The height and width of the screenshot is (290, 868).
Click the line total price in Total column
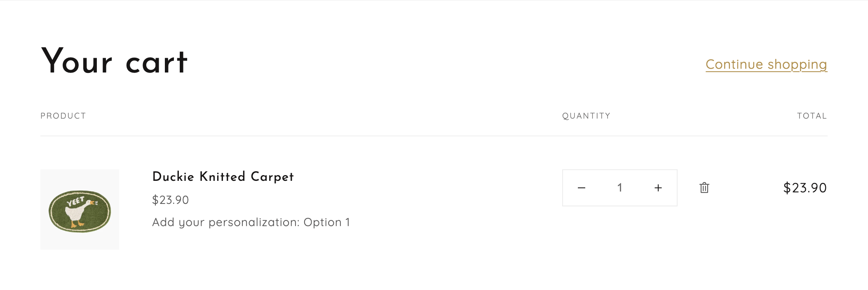click(805, 188)
